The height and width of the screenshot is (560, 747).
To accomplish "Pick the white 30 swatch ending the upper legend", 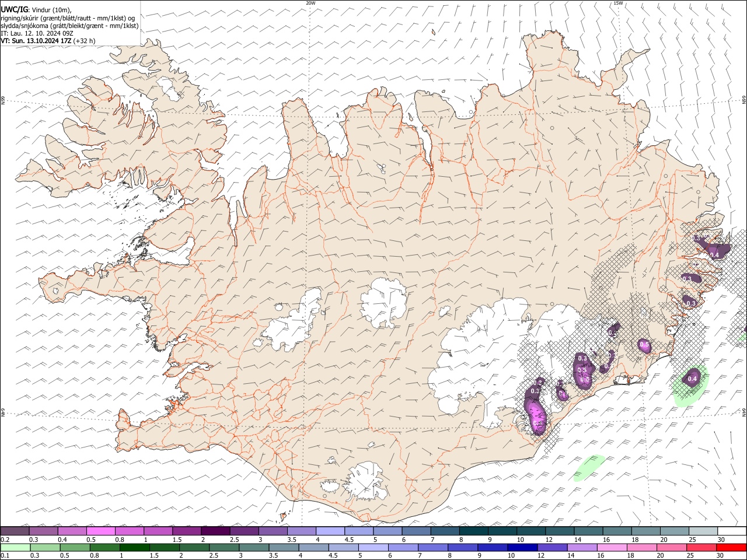I will point(731,531).
